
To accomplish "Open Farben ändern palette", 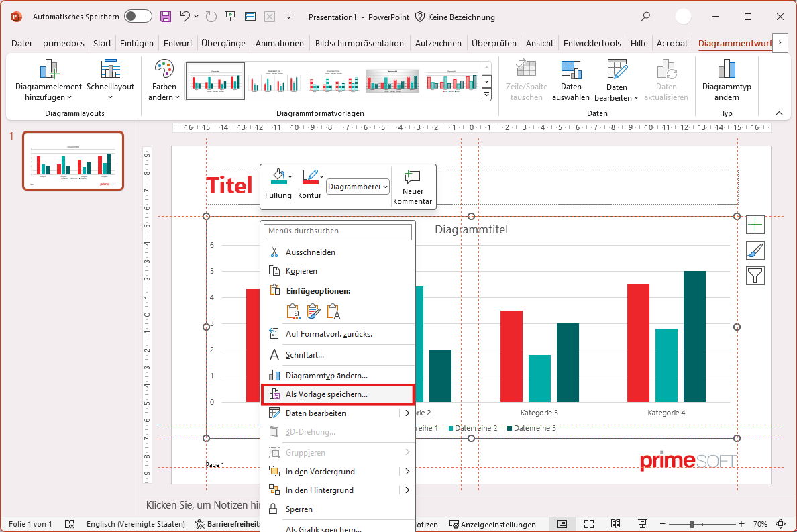I will 164,80.
